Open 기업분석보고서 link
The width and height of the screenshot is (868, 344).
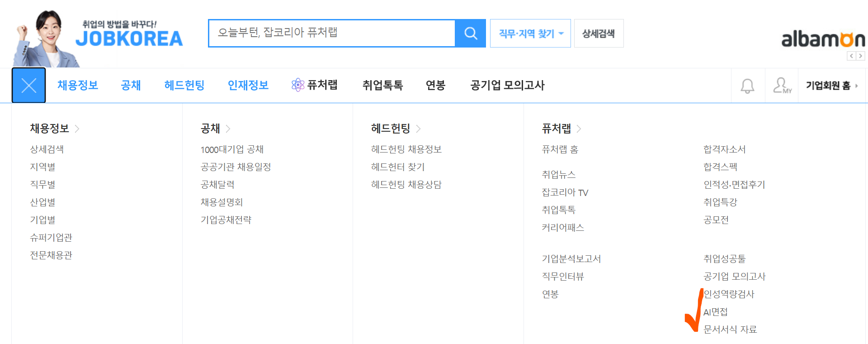(x=571, y=259)
